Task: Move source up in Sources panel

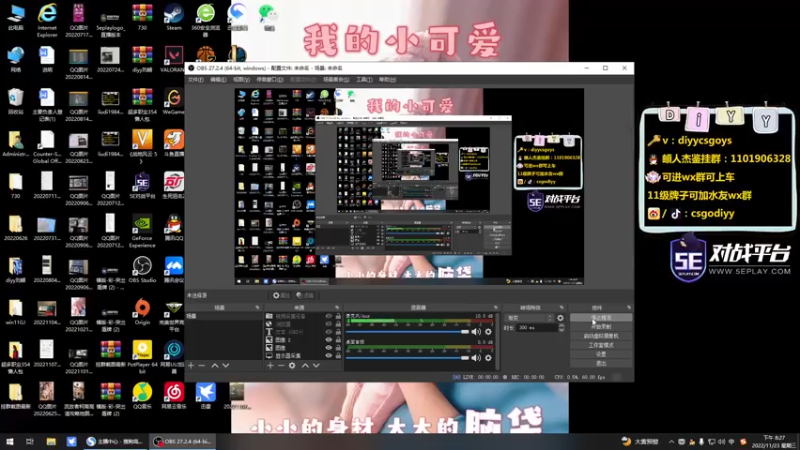Action: [305, 366]
